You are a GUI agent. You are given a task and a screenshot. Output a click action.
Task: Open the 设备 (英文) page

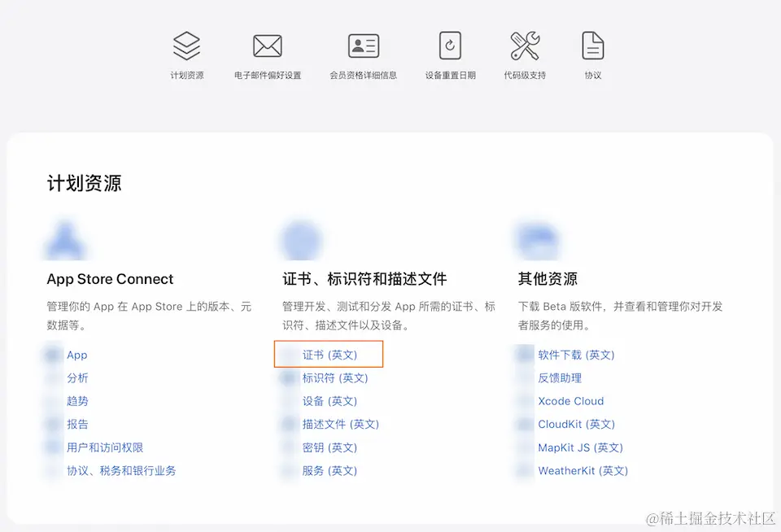click(329, 401)
